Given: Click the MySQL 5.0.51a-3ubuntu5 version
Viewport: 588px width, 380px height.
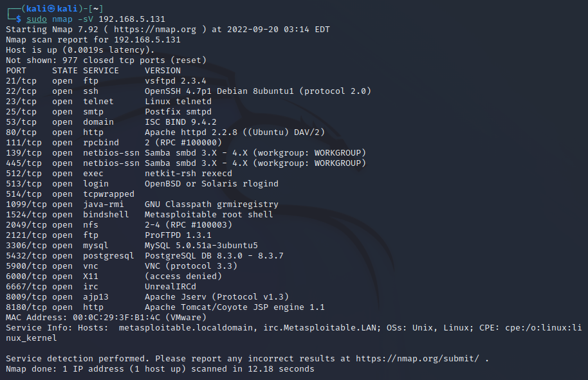Looking at the screenshot, I should (201, 246).
